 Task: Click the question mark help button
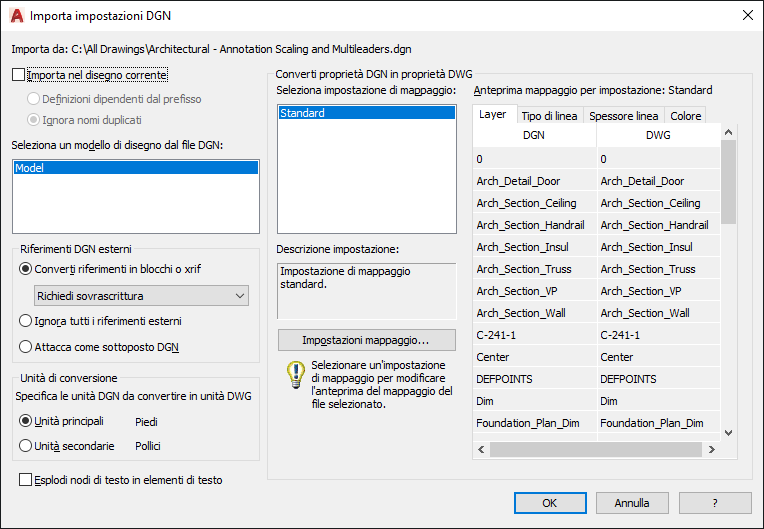click(715, 503)
